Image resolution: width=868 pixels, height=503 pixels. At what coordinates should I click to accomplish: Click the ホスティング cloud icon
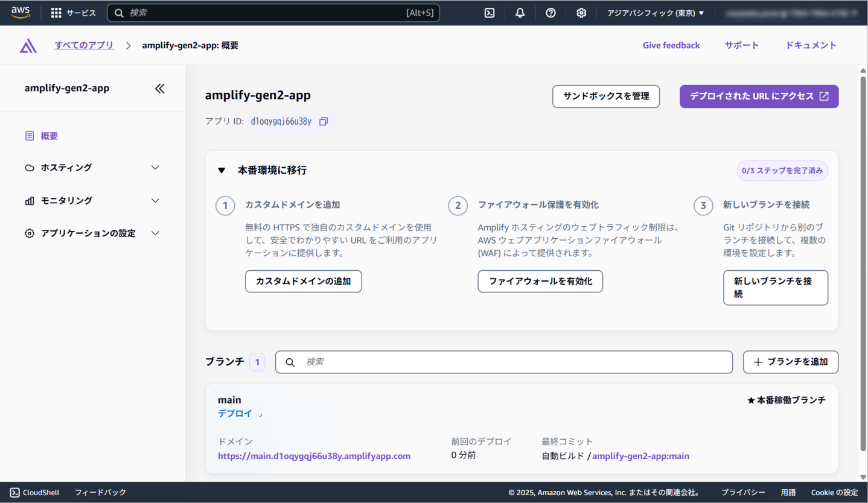30,168
